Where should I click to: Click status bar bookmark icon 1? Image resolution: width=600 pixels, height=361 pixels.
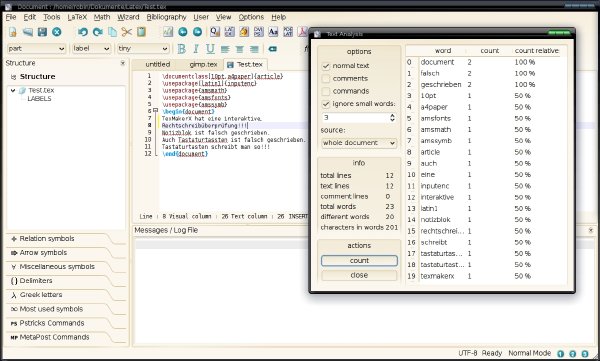561,354
